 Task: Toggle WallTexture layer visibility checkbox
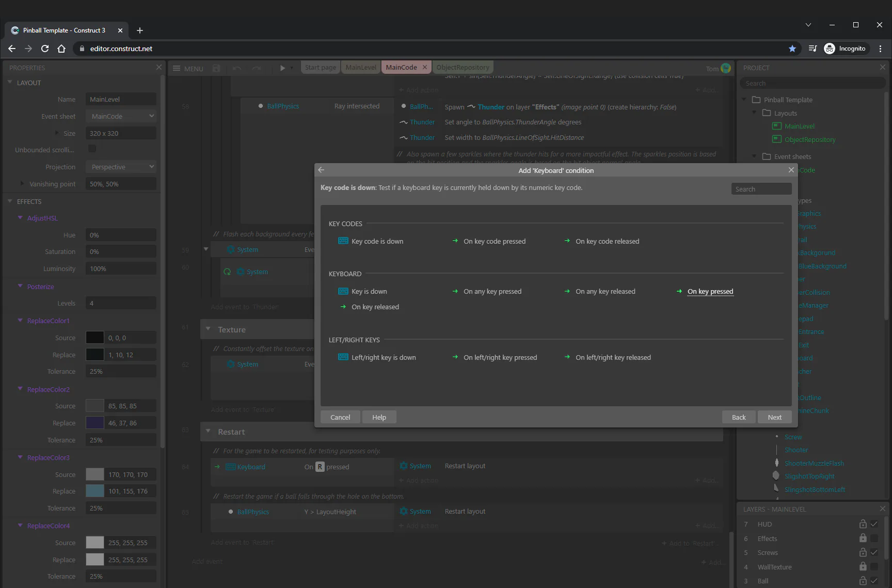click(x=874, y=567)
